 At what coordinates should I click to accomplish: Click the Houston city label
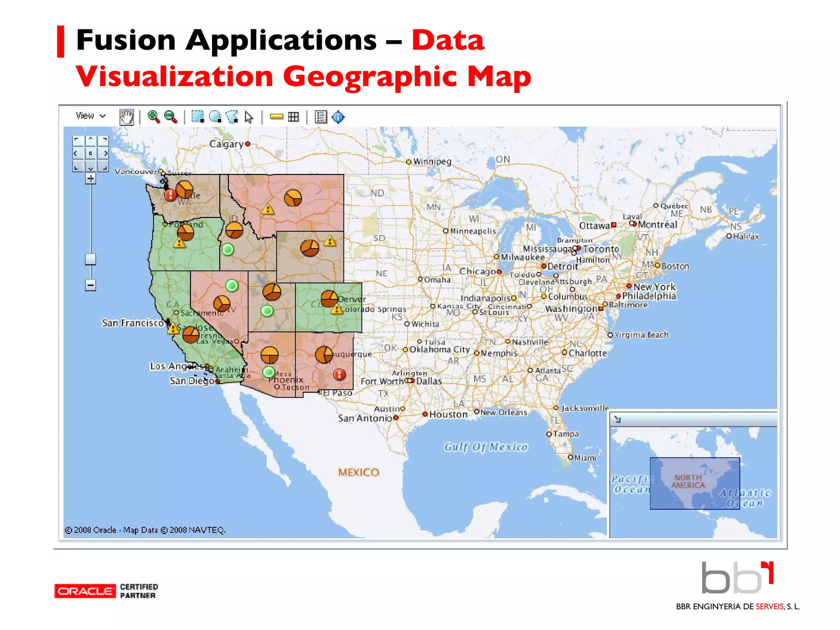click(448, 415)
